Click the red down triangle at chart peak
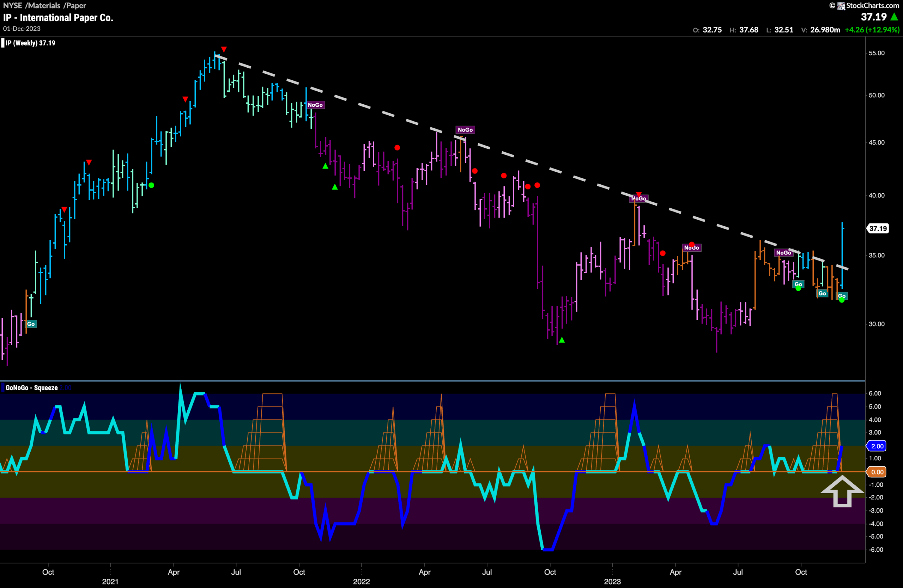903x588 pixels. [224, 49]
